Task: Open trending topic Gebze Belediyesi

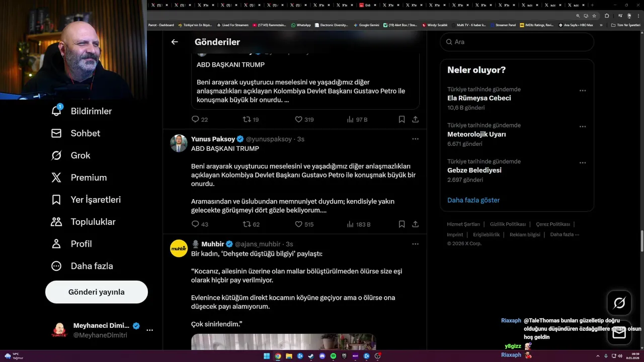Action: pyautogui.click(x=474, y=170)
